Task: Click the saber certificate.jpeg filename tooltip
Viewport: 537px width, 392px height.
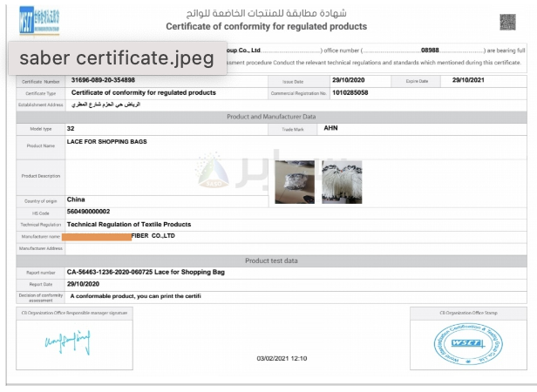Action: point(118,57)
